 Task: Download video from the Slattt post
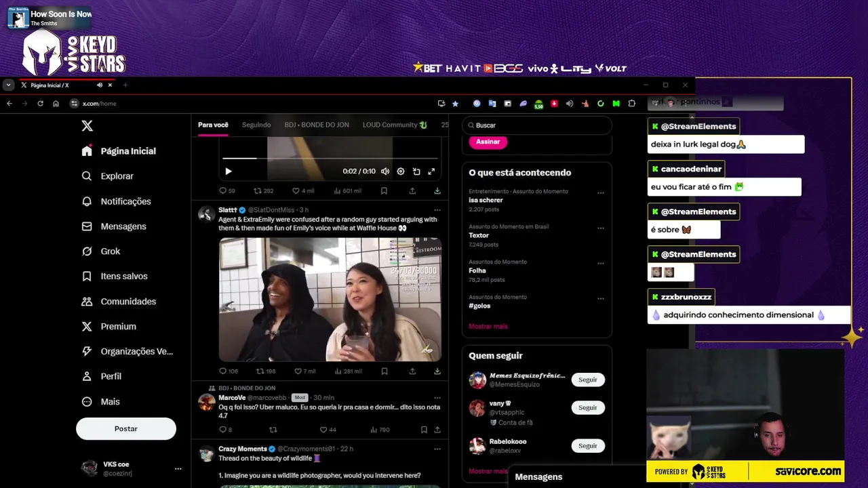tap(437, 371)
